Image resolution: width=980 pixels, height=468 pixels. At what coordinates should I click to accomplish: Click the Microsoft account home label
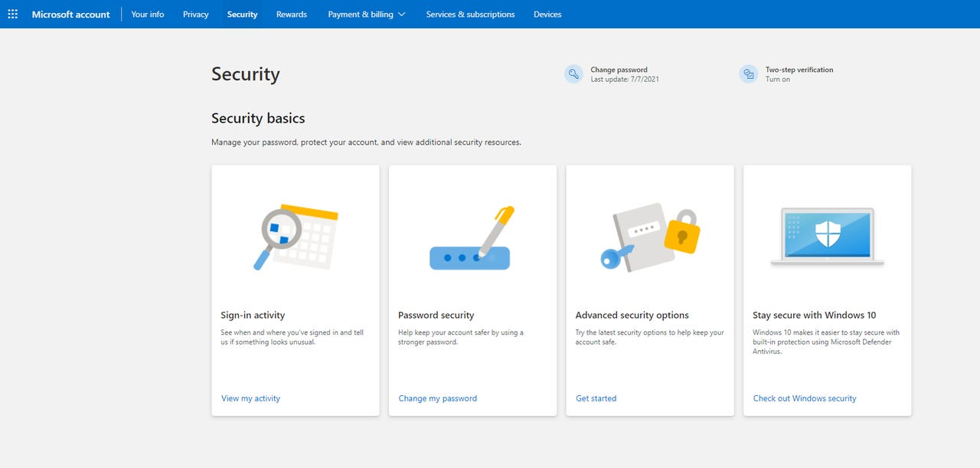tap(70, 14)
